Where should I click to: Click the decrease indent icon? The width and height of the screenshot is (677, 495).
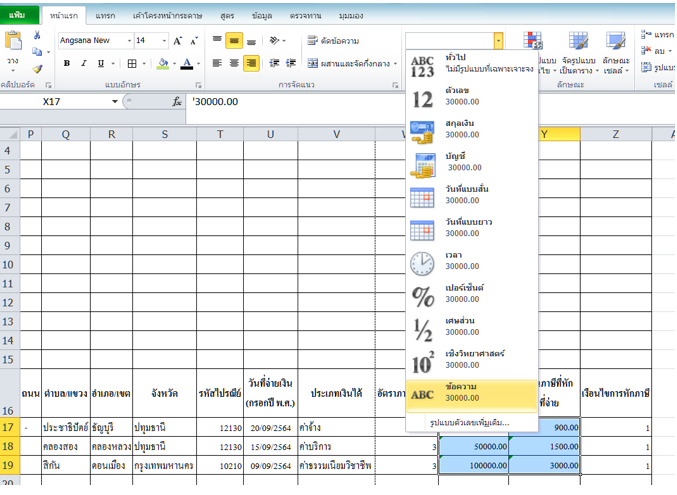(x=274, y=63)
